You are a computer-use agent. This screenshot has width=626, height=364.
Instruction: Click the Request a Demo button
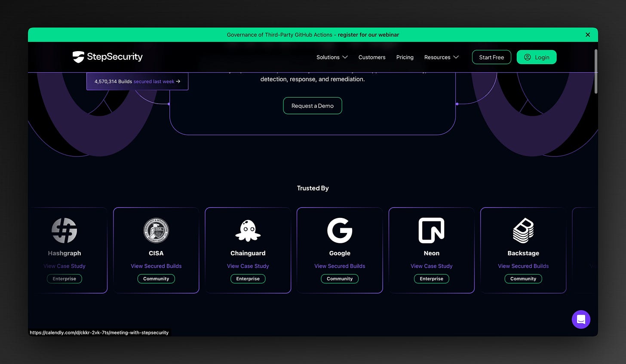313,106
